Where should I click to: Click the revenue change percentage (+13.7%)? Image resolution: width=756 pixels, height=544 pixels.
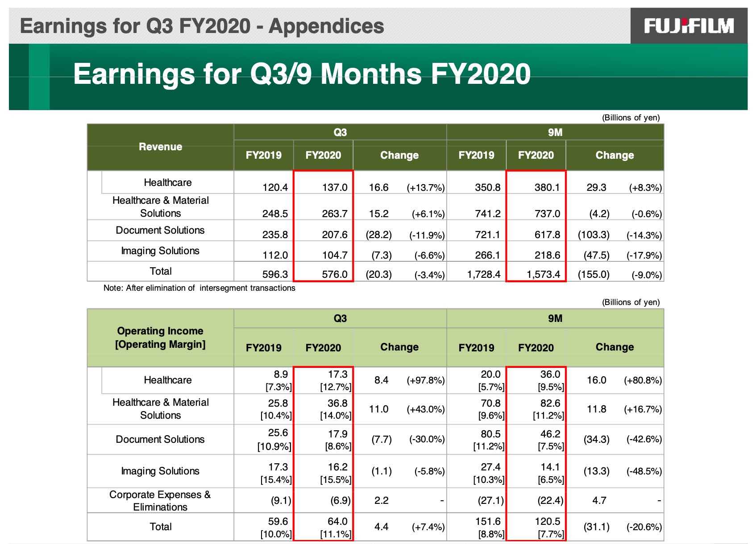[x=426, y=188]
